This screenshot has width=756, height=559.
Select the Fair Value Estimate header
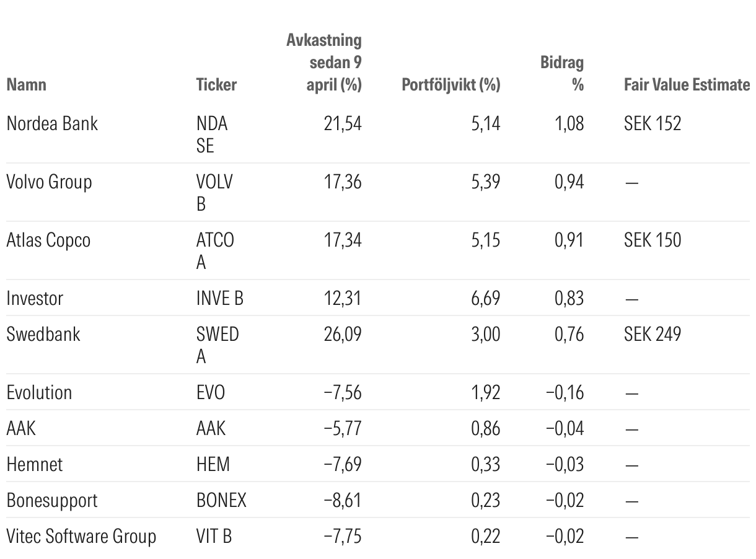(687, 84)
